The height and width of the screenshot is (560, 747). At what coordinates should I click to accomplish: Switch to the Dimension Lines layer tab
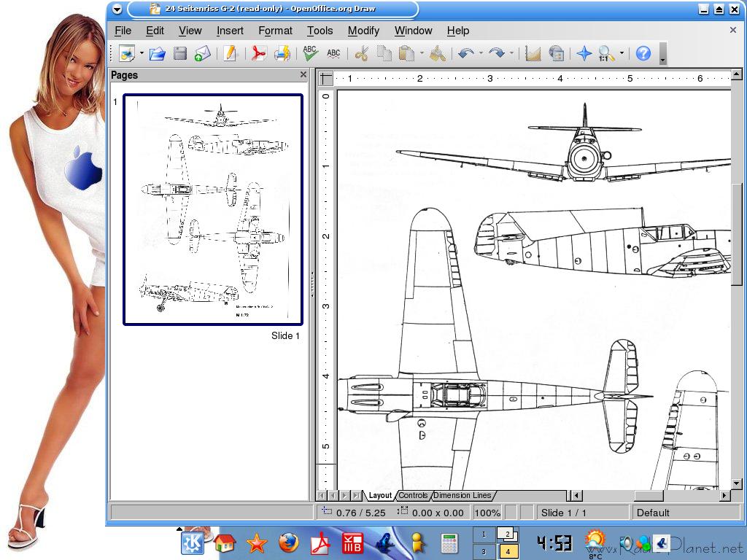pyautogui.click(x=462, y=496)
